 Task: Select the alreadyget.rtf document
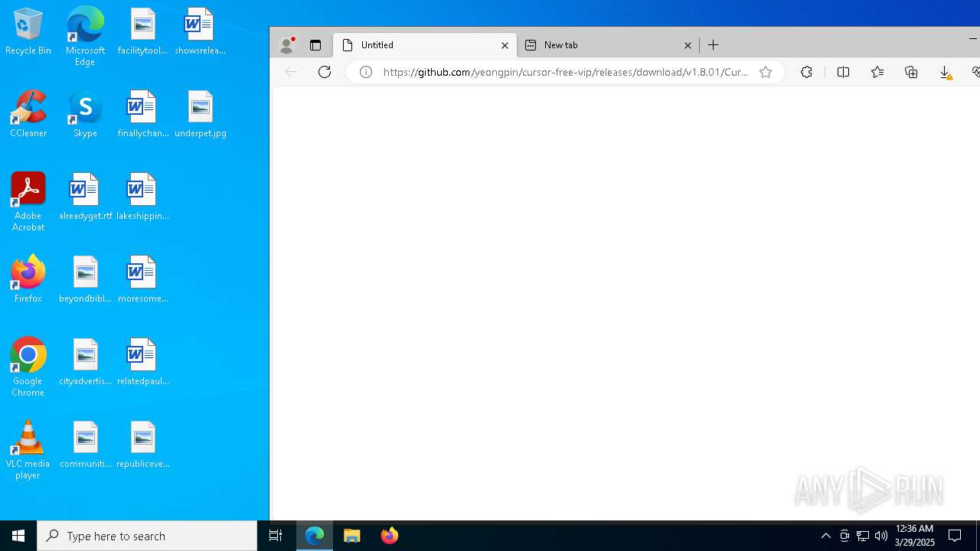click(x=85, y=197)
